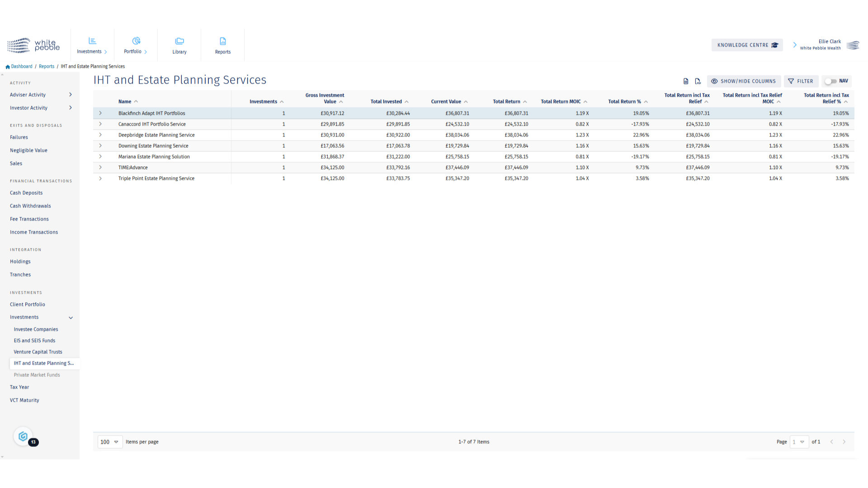
Task: Export report as PDF icon
Action: tap(698, 81)
